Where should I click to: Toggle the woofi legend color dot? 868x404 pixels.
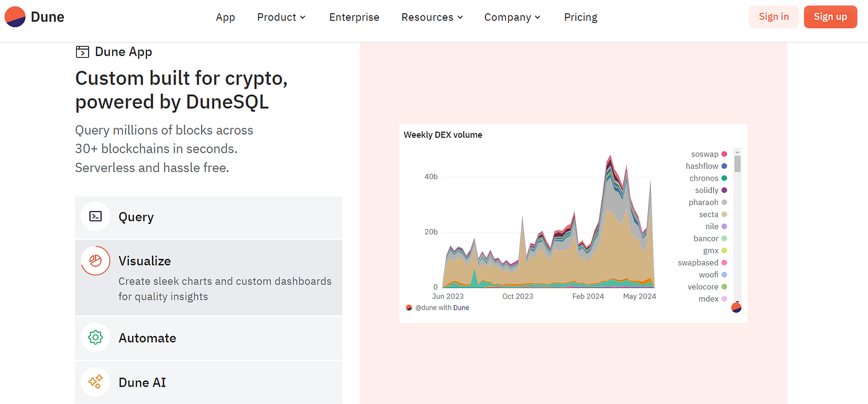724,275
